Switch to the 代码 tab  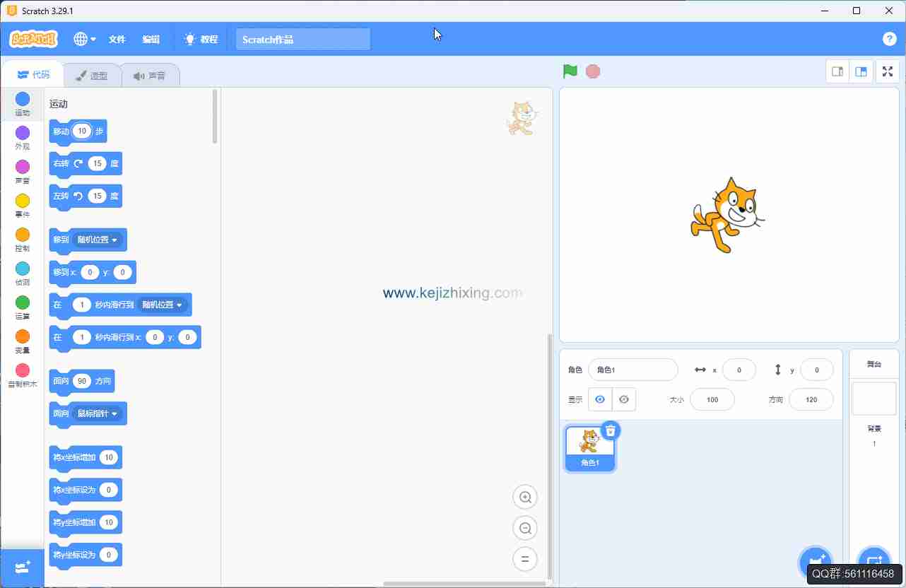tap(33, 75)
